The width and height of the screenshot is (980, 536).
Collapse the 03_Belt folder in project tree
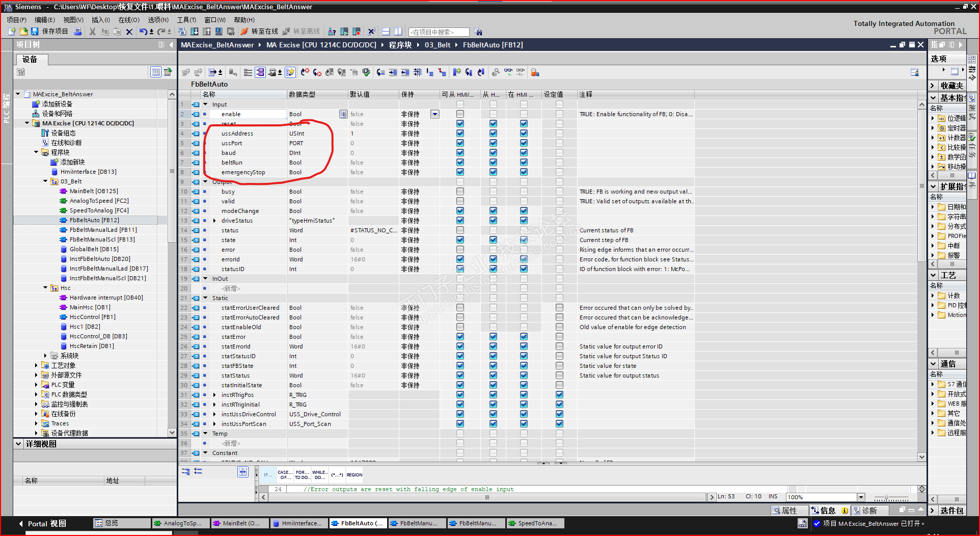pyautogui.click(x=45, y=181)
